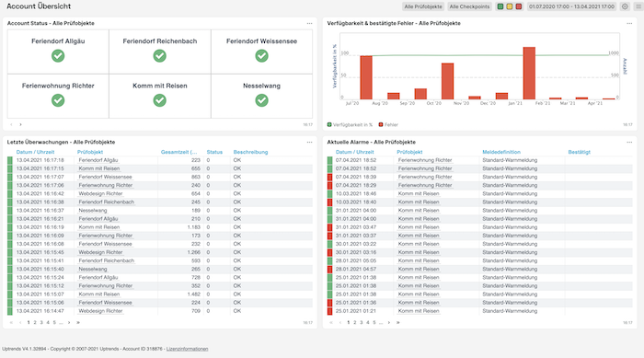Jump to last page of Letzte Überwachungen
This screenshot has width=644, height=358.
tap(78, 323)
